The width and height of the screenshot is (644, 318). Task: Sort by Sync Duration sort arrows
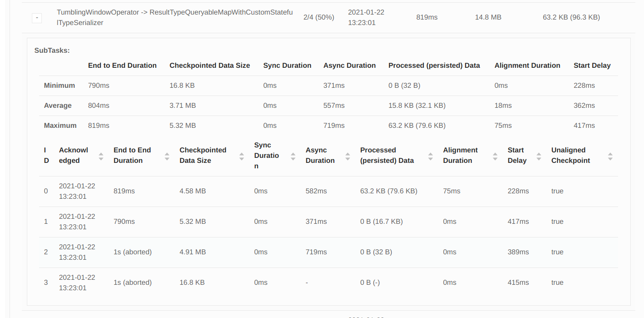pos(293,156)
